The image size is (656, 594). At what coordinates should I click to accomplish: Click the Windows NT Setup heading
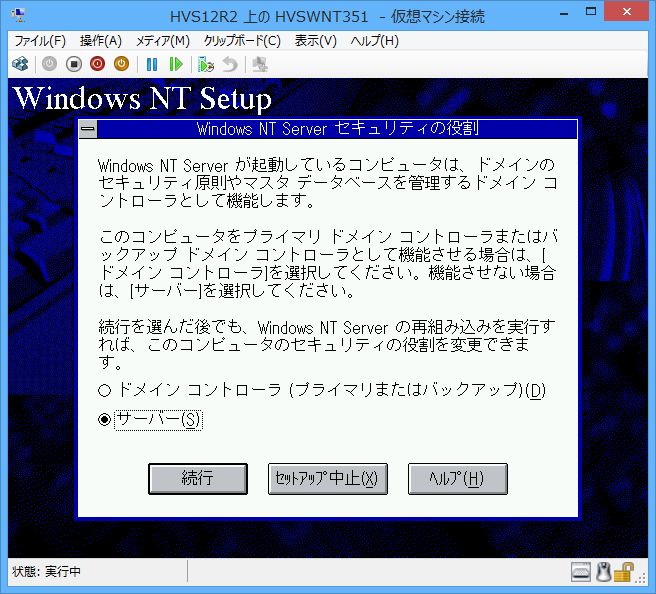pos(143,98)
